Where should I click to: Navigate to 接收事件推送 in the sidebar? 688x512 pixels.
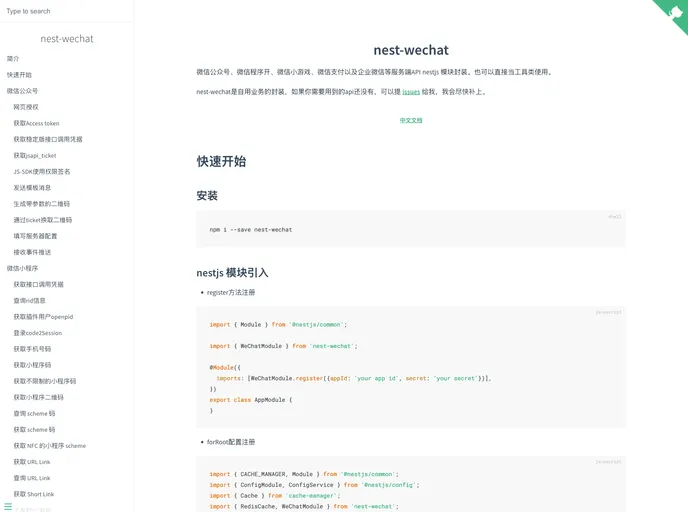[32, 252]
